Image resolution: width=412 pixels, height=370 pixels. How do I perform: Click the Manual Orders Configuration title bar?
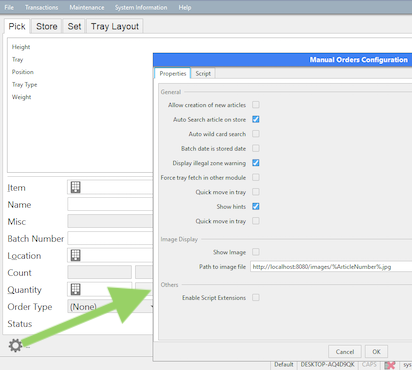coord(283,60)
